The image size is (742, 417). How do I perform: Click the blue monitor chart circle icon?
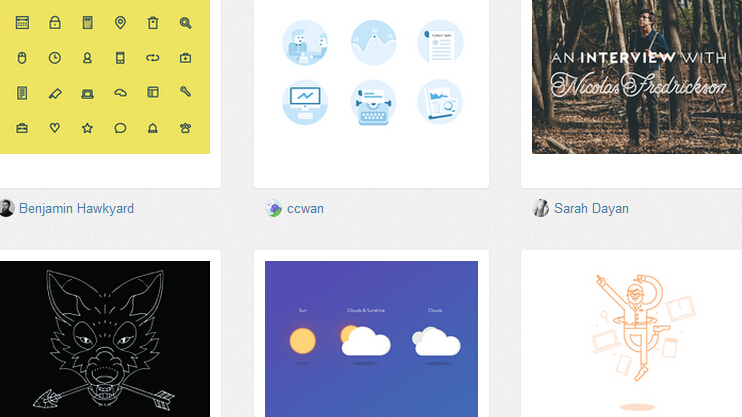point(305,102)
